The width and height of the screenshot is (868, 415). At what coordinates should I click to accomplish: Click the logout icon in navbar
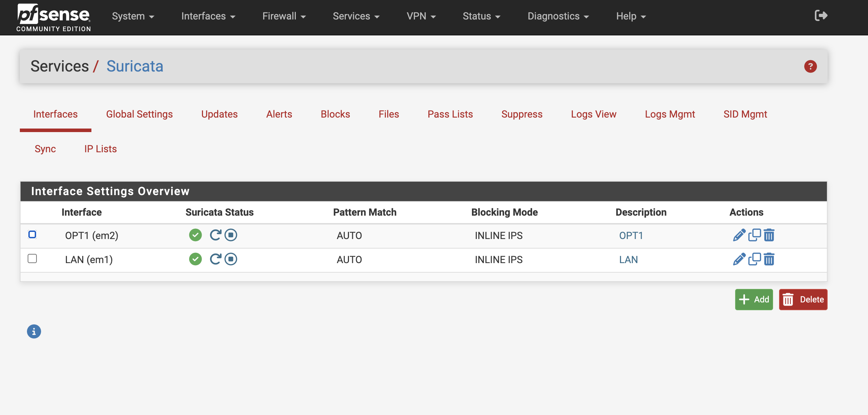coord(821,16)
